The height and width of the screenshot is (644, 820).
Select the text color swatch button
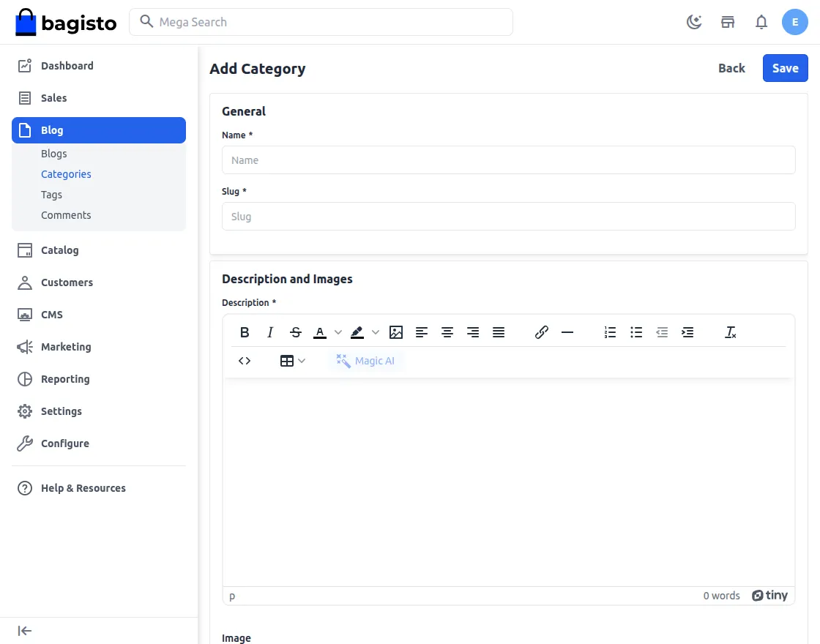pyautogui.click(x=320, y=332)
